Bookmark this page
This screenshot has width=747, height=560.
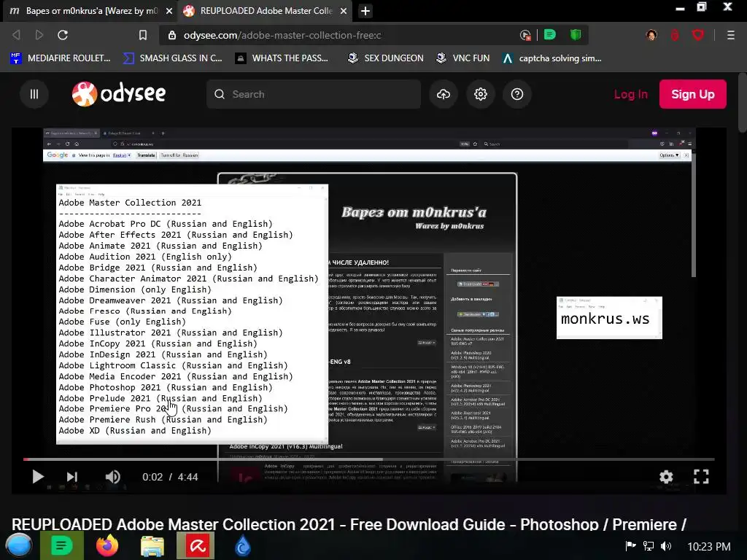click(142, 35)
